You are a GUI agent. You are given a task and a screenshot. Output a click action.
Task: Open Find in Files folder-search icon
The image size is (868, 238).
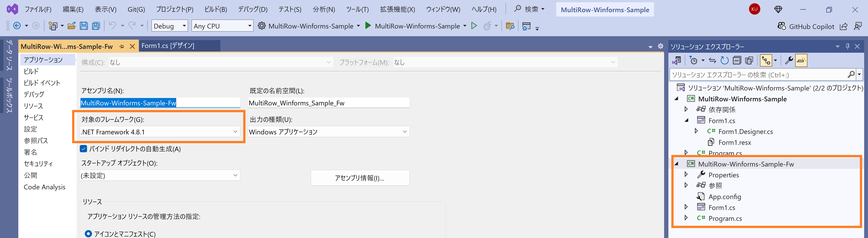pos(510,26)
